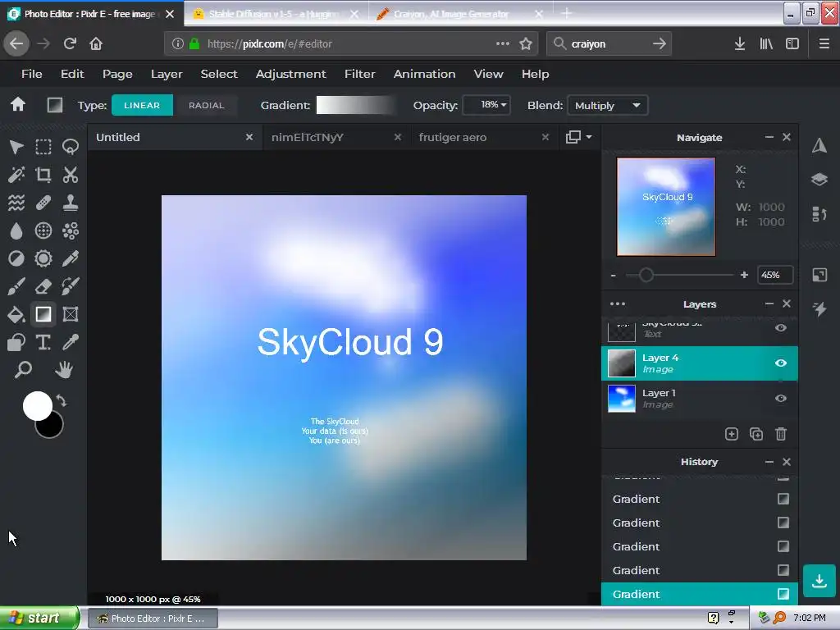Screen dimensions: 840x630
Task: Select the last highlighted Gradient history step
Action: click(x=700, y=594)
